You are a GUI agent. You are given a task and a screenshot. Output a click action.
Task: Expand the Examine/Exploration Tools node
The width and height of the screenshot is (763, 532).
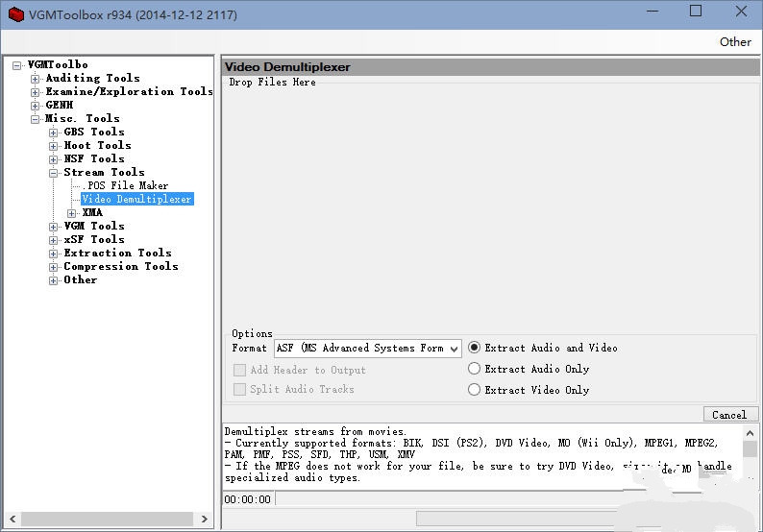pyautogui.click(x=36, y=92)
